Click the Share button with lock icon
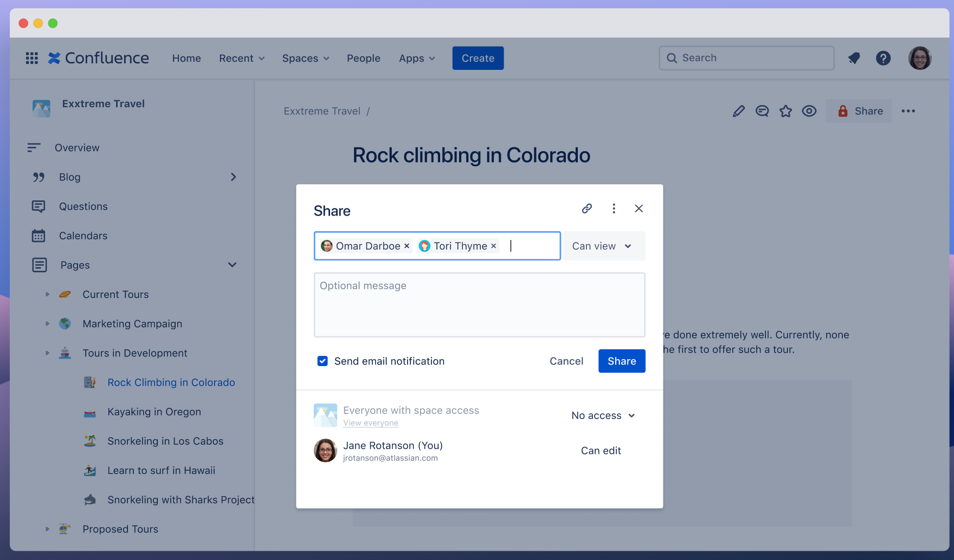The image size is (954, 560). pos(859,111)
